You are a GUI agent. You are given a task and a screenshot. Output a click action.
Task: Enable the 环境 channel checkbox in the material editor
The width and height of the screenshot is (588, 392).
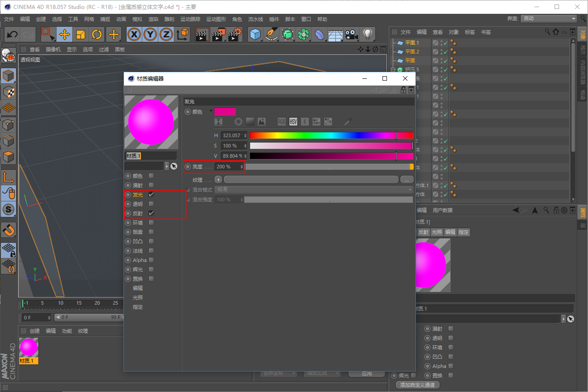pos(152,223)
